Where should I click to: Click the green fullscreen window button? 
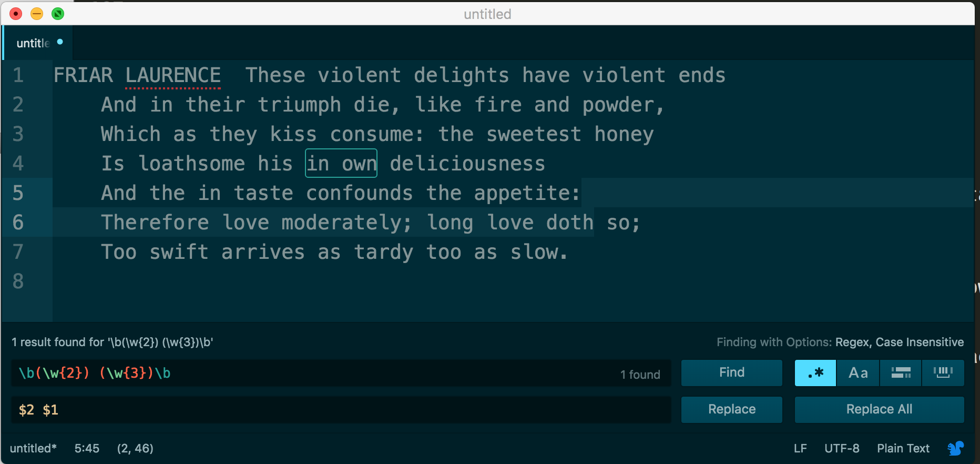tap(58, 14)
